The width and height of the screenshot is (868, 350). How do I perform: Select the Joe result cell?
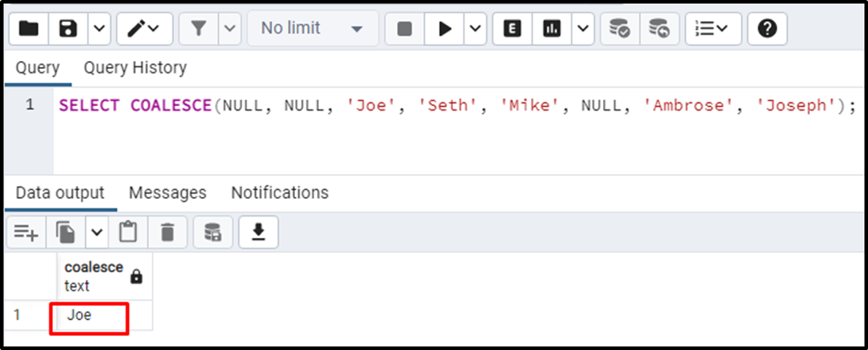click(x=90, y=316)
